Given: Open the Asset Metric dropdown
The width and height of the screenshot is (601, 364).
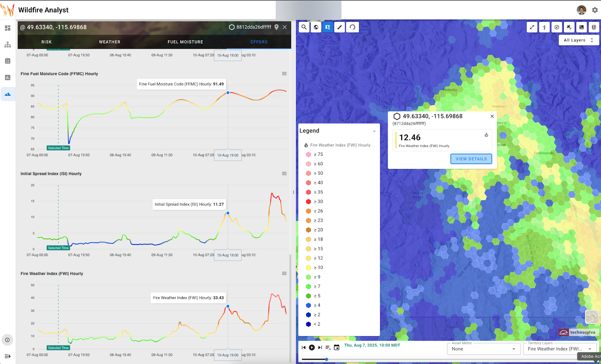Looking at the screenshot, I should (x=483, y=349).
